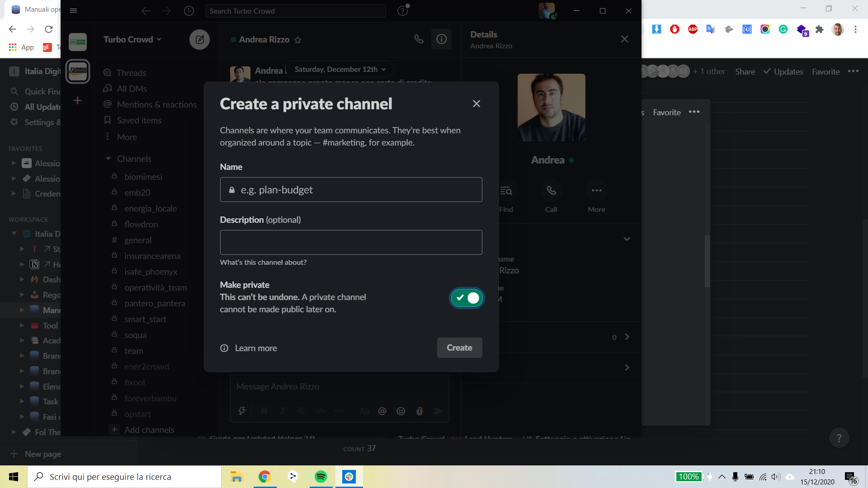The width and height of the screenshot is (868, 488).
Task: Click the conversation details info icon
Action: click(x=441, y=39)
